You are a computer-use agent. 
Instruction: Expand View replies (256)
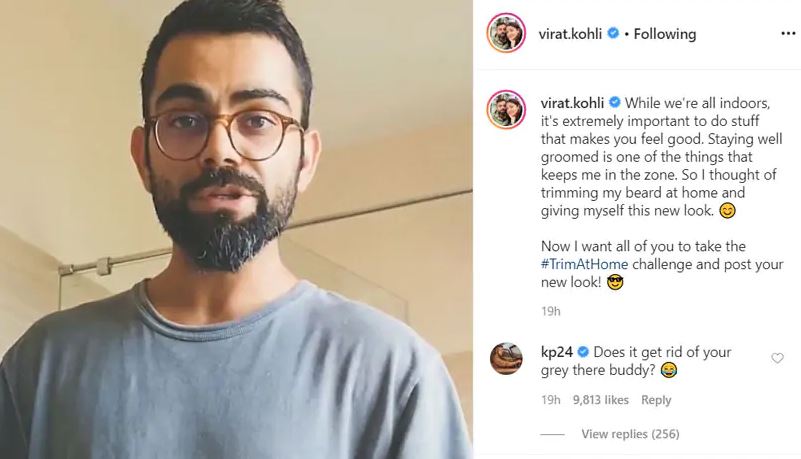[630, 434]
